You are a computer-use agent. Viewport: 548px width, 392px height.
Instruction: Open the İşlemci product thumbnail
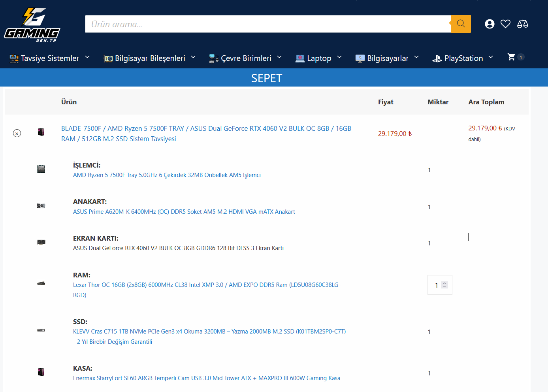(x=41, y=169)
